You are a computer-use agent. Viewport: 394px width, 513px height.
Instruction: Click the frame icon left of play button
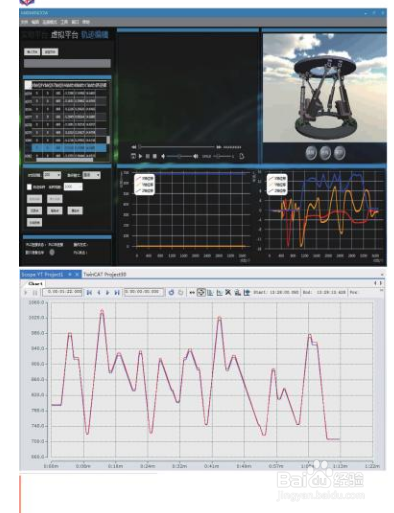tap(133, 156)
